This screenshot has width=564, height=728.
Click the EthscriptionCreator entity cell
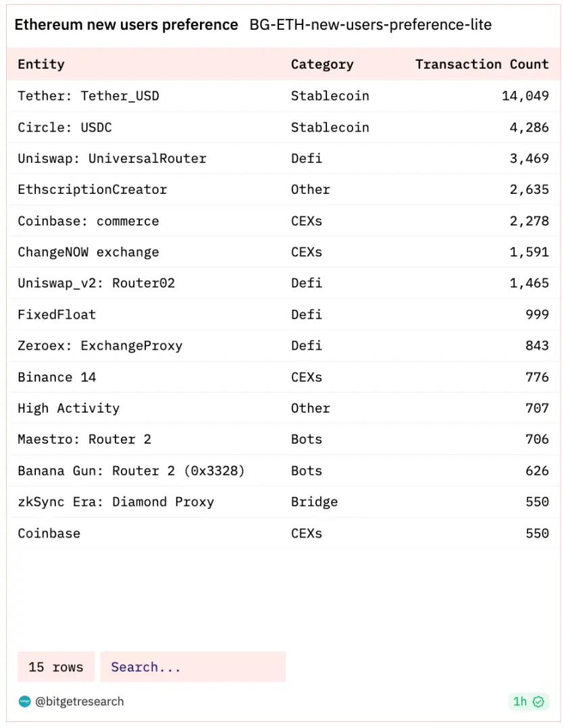(x=93, y=190)
